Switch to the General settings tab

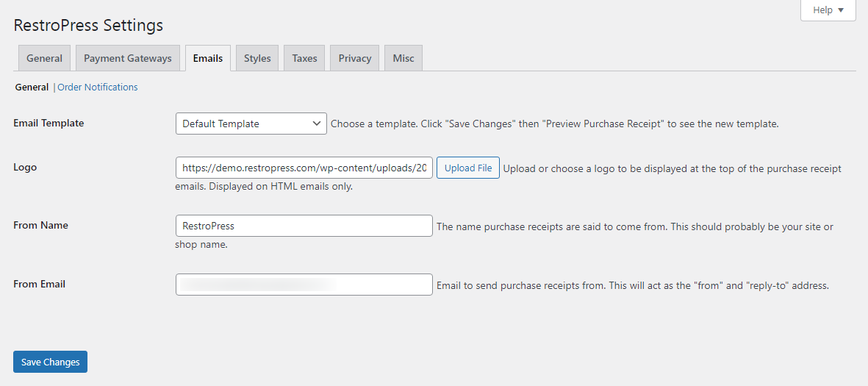click(x=44, y=58)
